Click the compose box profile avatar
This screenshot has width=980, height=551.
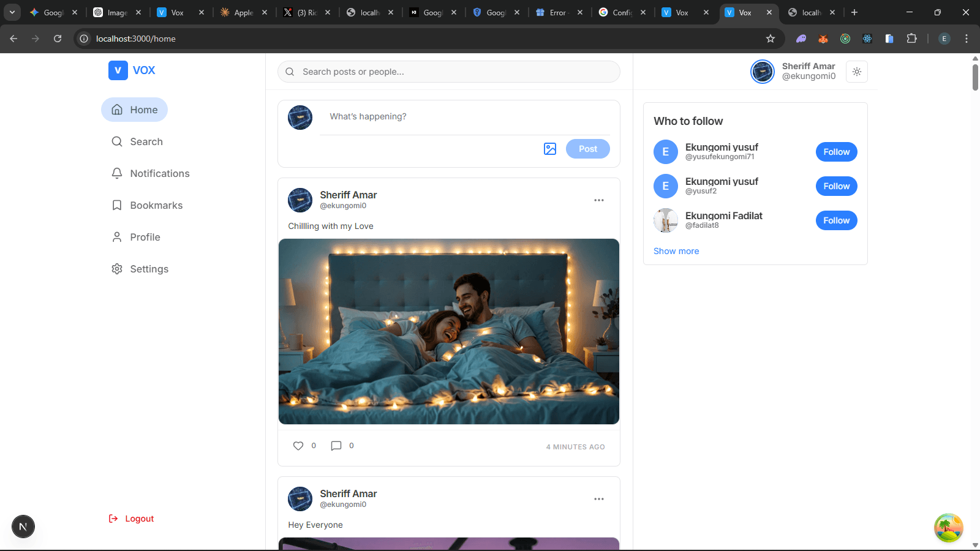pyautogui.click(x=300, y=118)
